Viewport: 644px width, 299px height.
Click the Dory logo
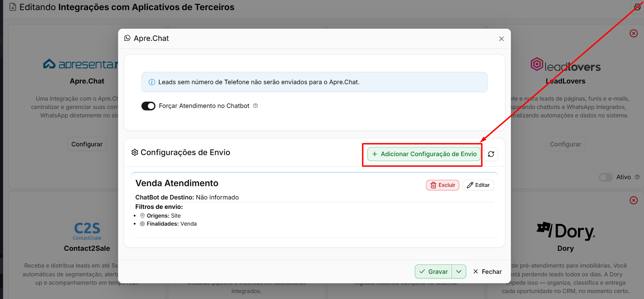tap(565, 231)
